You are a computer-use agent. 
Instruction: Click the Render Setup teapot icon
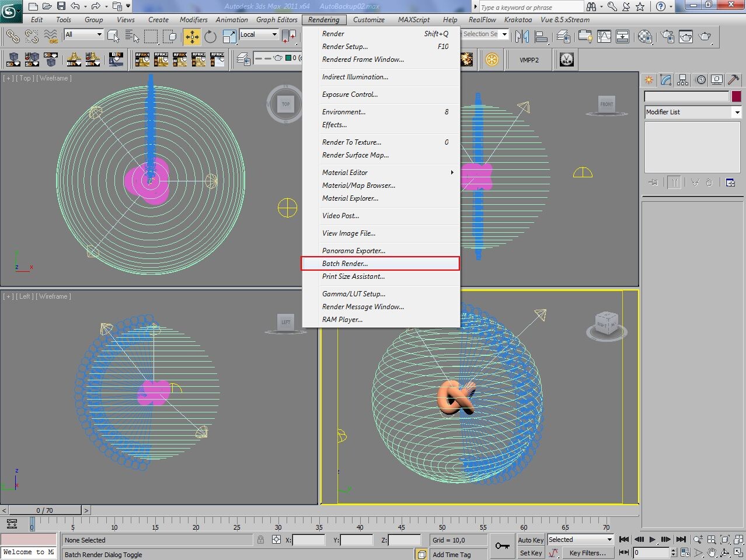(667, 37)
